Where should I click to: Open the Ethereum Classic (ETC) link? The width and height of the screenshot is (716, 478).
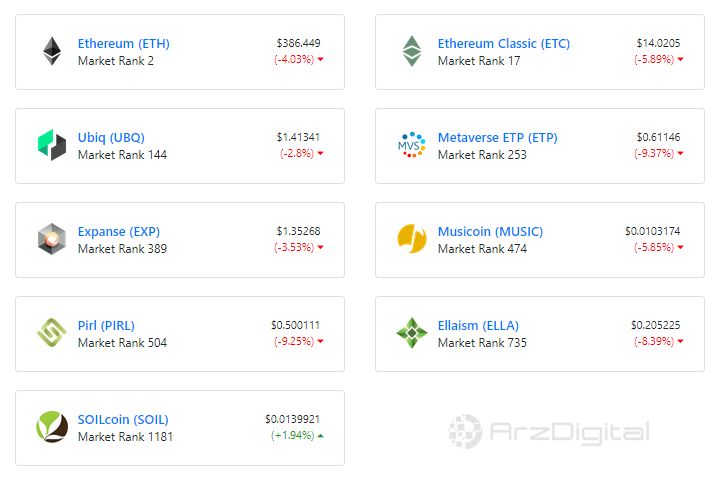click(x=504, y=43)
